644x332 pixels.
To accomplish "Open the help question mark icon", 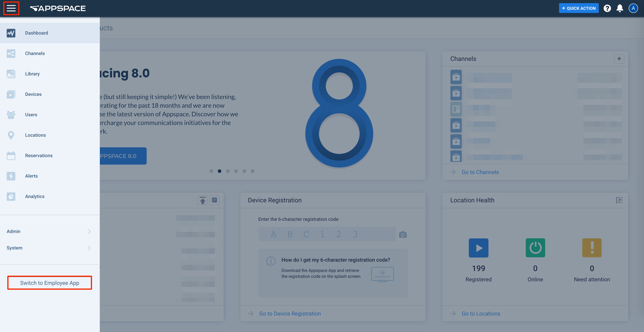I will pos(607,8).
